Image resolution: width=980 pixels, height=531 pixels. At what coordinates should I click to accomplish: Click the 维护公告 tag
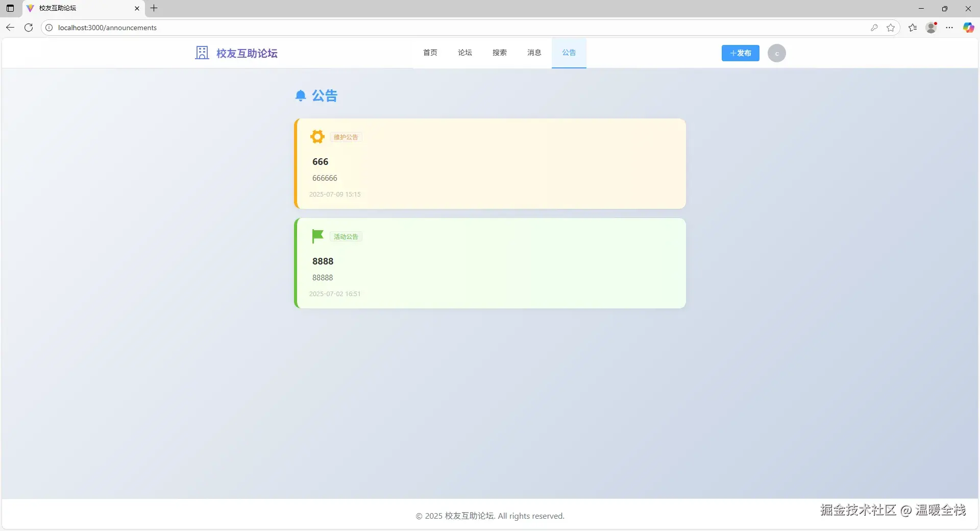click(x=346, y=137)
